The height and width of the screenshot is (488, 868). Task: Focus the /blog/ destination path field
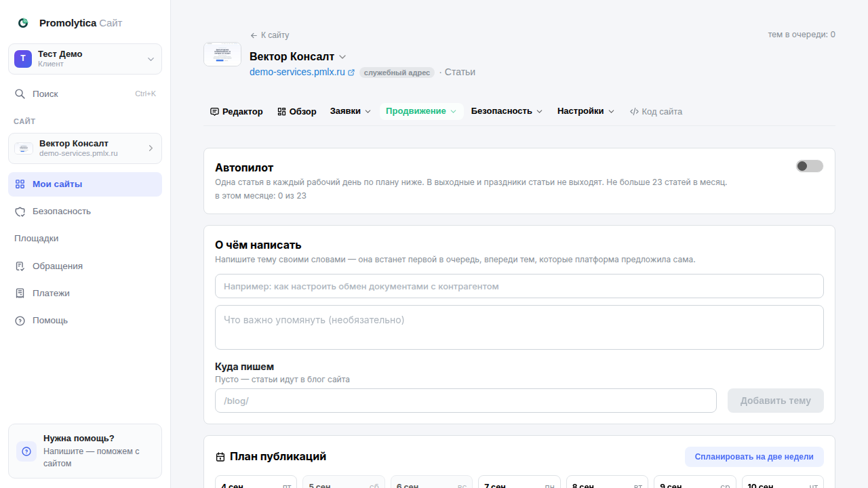[x=466, y=401]
